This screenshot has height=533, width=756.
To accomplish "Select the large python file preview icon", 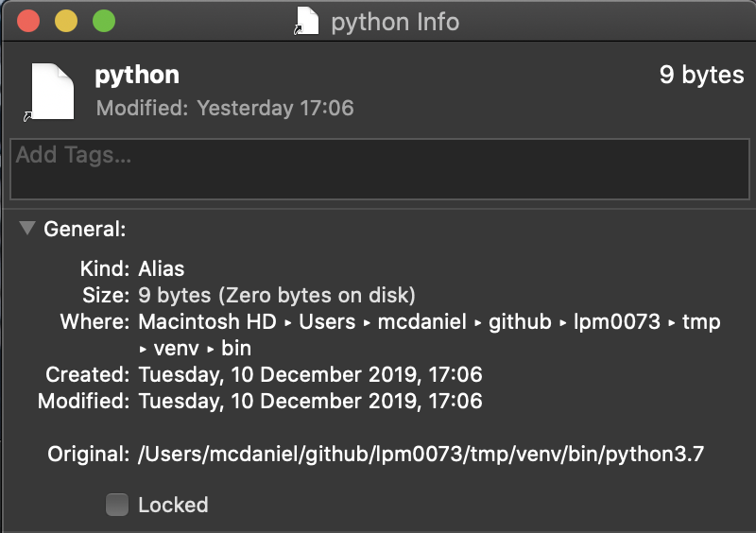I will point(50,92).
